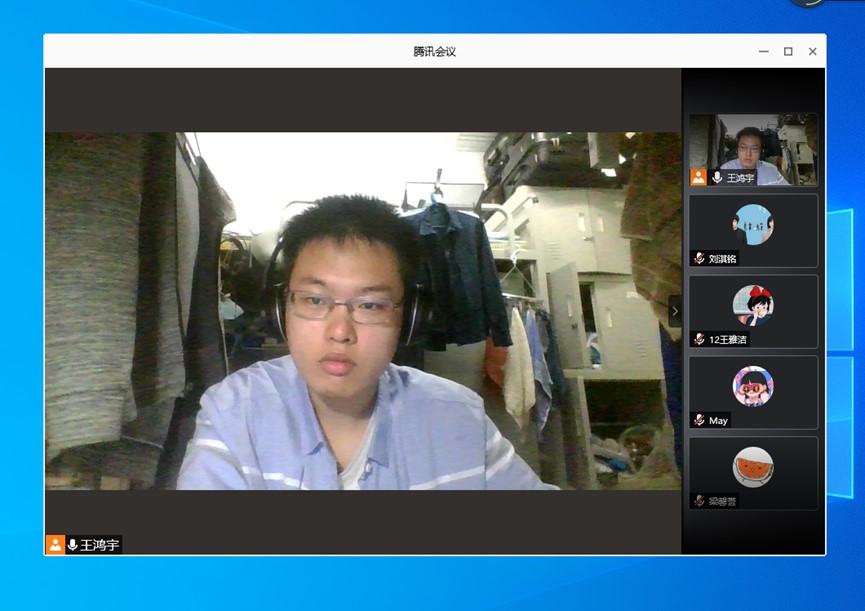Click muted microphone icon next to May

tap(699, 420)
